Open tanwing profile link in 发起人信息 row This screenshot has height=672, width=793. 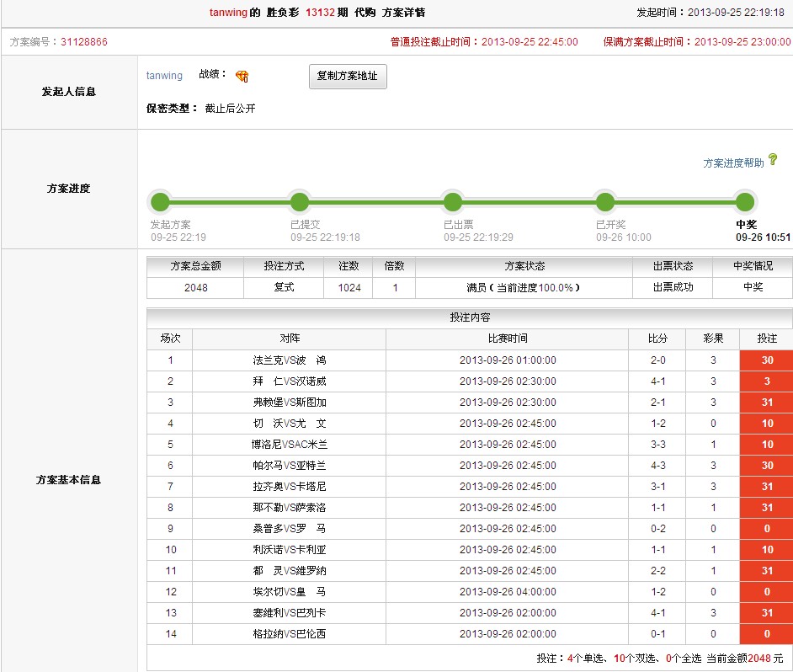point(164,76)
